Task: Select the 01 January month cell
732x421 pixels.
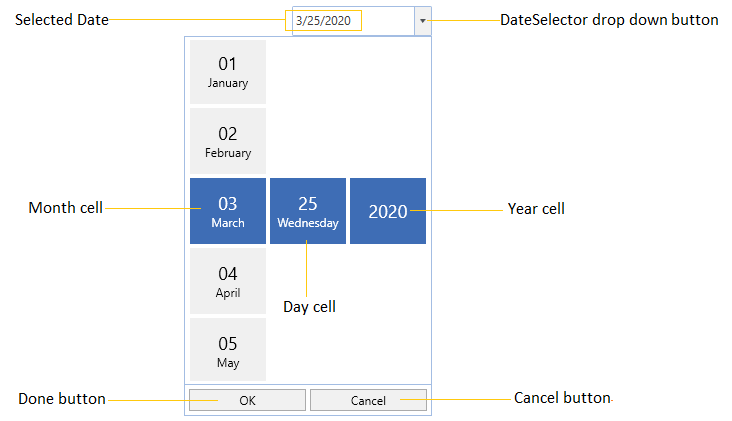Action: (228, 72)
